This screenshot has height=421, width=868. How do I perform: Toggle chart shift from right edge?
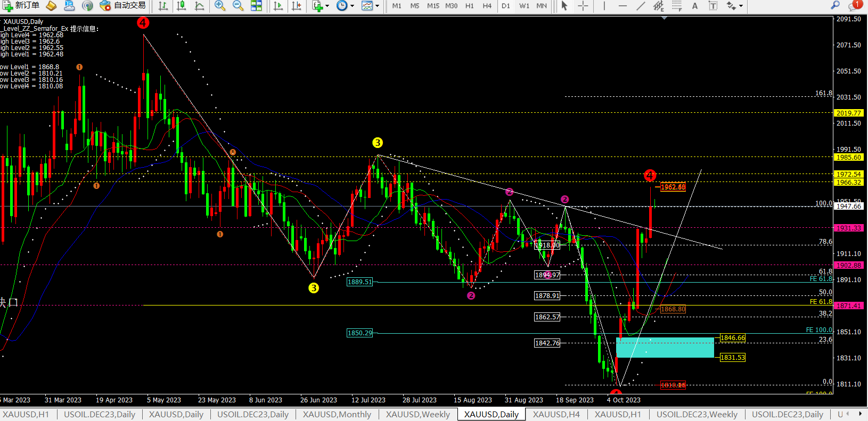coord(297,6)
